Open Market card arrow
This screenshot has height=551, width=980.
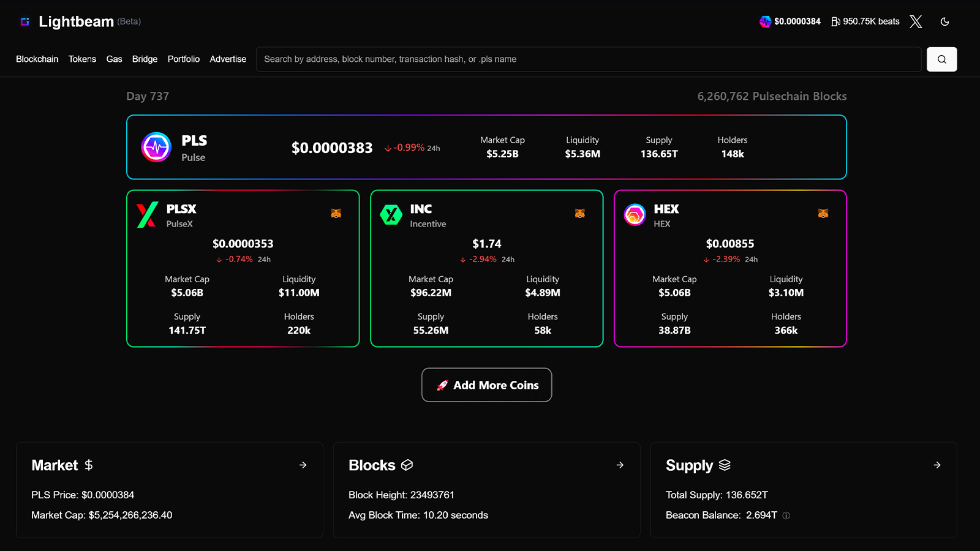point(303,465)
